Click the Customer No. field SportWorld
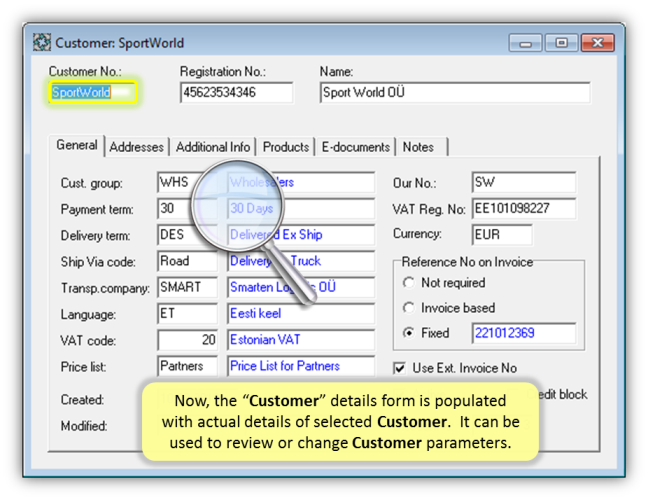The image size is (648, 500). pyautogui.click(x=93, y=92)
